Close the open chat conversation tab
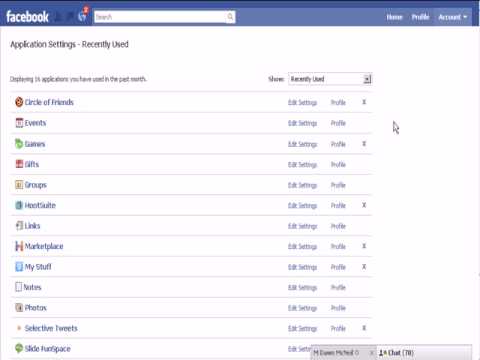 (x=371, y=353)
